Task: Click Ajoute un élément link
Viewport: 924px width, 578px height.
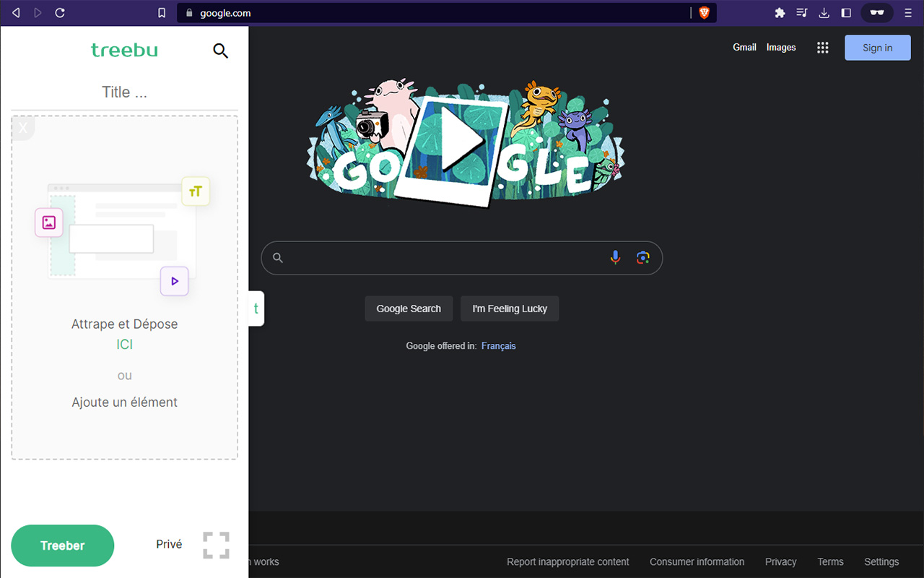Action: click(124, 402)
